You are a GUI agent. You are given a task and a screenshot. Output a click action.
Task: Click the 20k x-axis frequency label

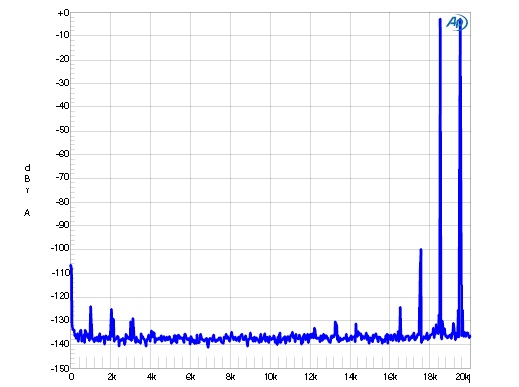pyautogui.click(x=463, y=377)
